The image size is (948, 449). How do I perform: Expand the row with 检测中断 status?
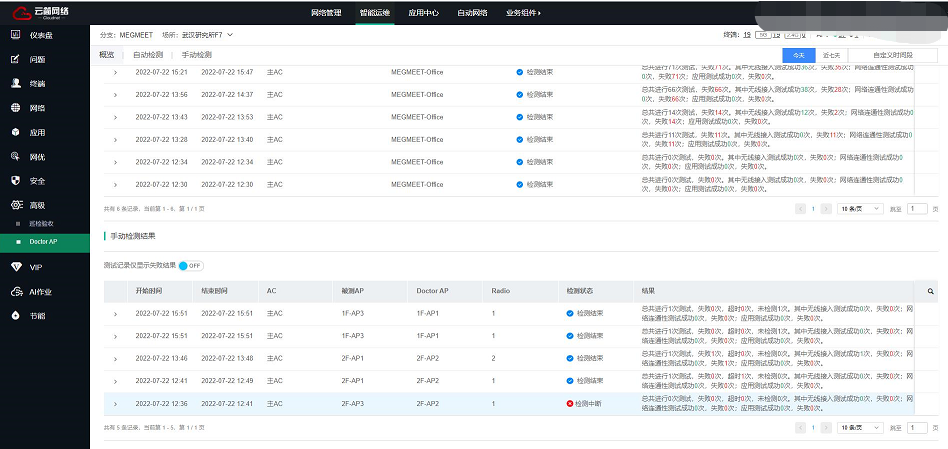[115, 403]
